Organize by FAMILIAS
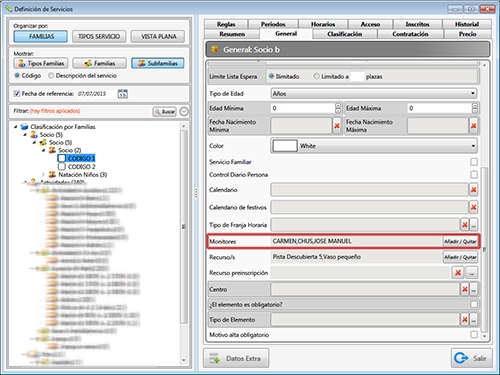 coord(41,36)
